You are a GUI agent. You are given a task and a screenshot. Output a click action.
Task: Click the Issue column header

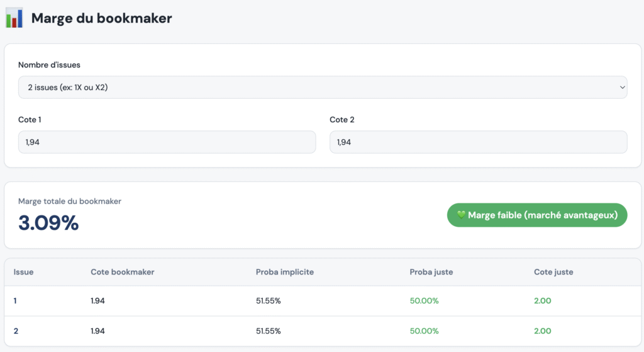pos(24,272)
